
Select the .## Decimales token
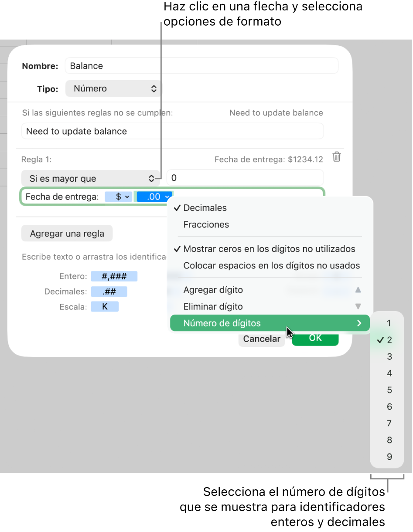point(109,291)
